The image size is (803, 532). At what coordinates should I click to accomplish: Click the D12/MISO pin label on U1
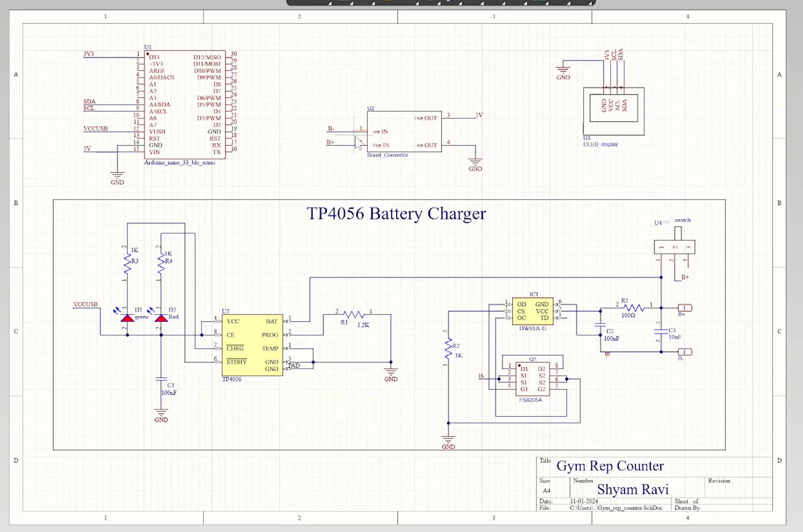point(207,57)
